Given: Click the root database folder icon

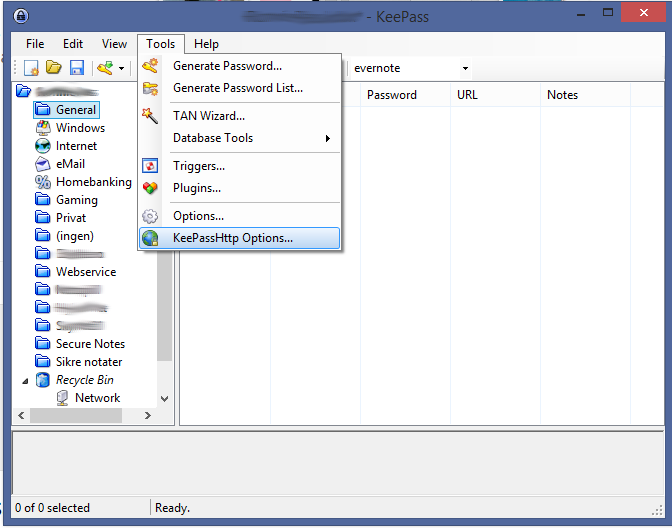Looking at the screenshot, I should [x=23, y=91].
